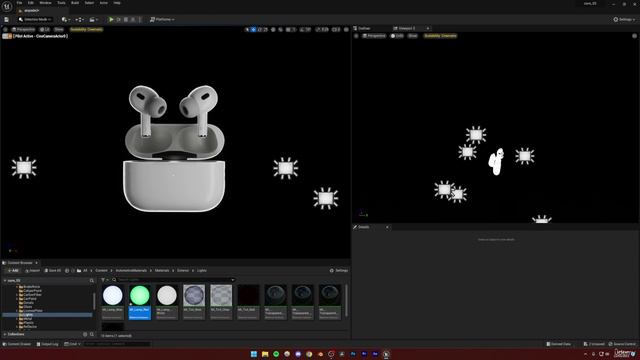Open Show flags menu in Viewport 2

pos(413,36)
